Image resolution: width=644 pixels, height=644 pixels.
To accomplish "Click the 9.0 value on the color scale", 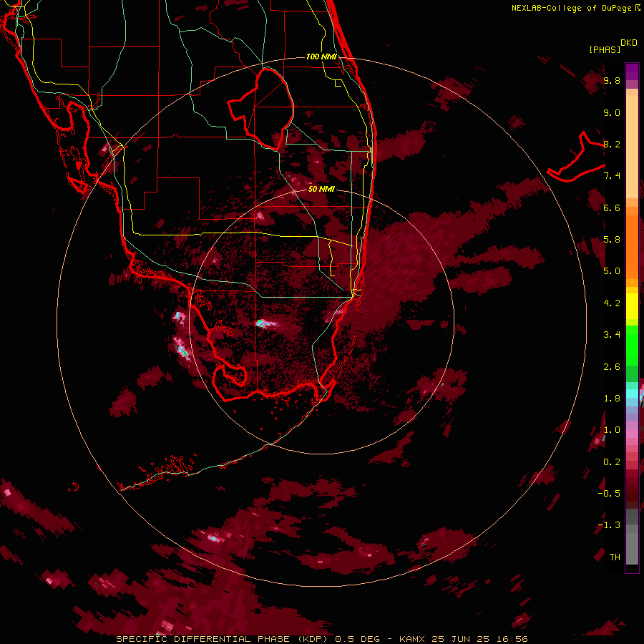I will [x=612, y=112].
